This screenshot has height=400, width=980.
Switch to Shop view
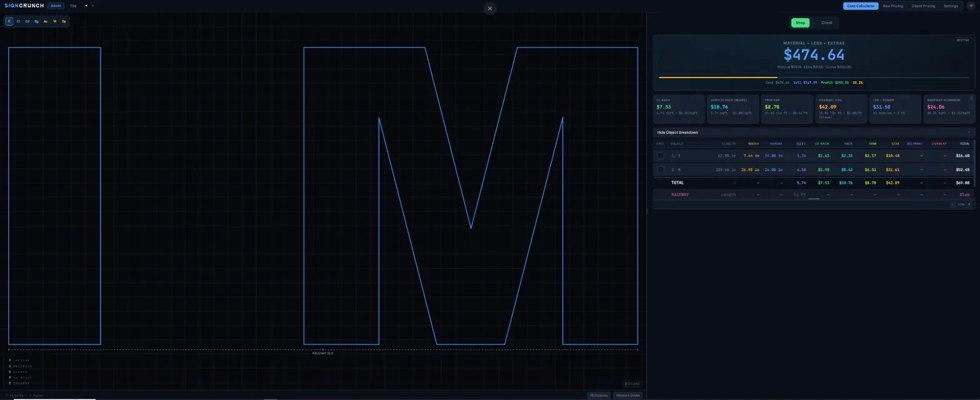click(800, 22)
